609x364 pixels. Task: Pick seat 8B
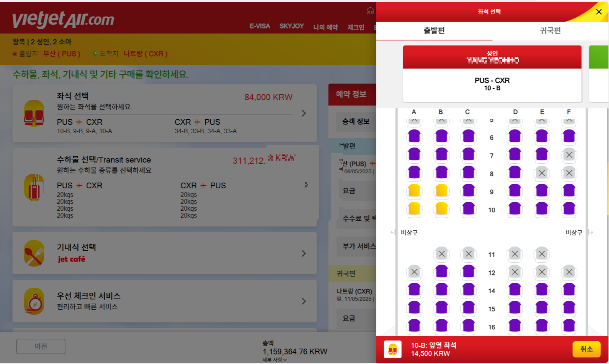click(441, 173)
